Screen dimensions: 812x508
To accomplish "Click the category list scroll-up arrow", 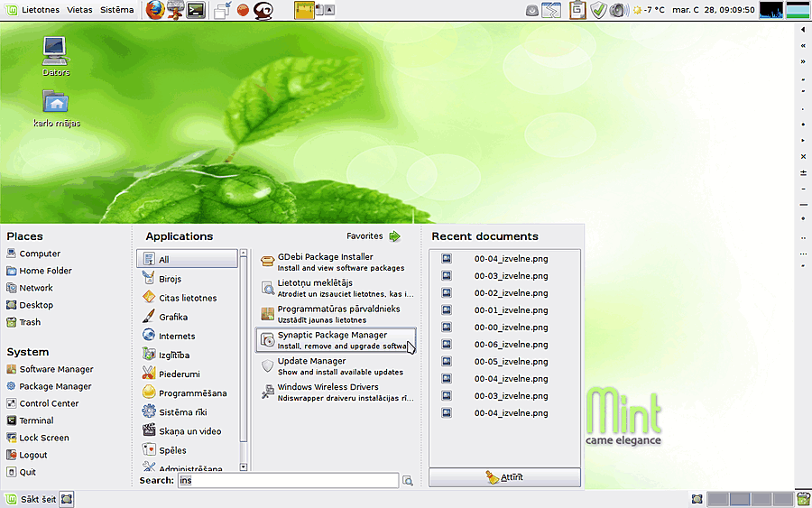I will point(244,254).
